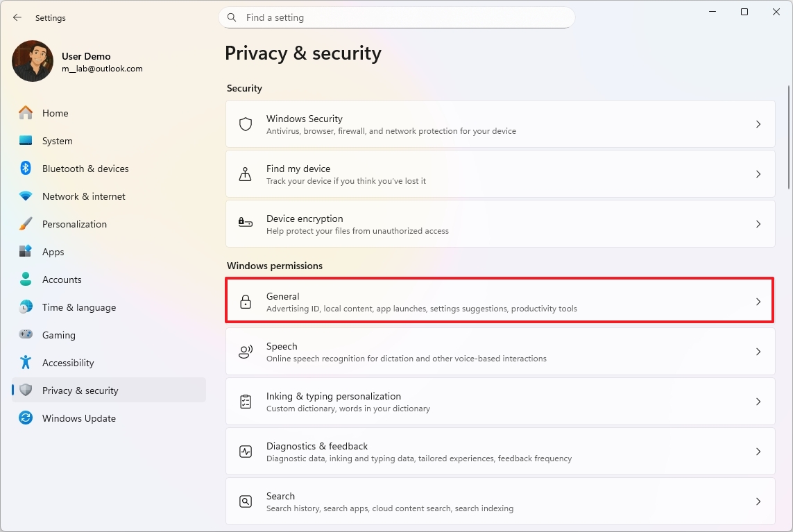Click the Diagnostics & feedback icon
This screenshot has width=793, height=532.
245,451
